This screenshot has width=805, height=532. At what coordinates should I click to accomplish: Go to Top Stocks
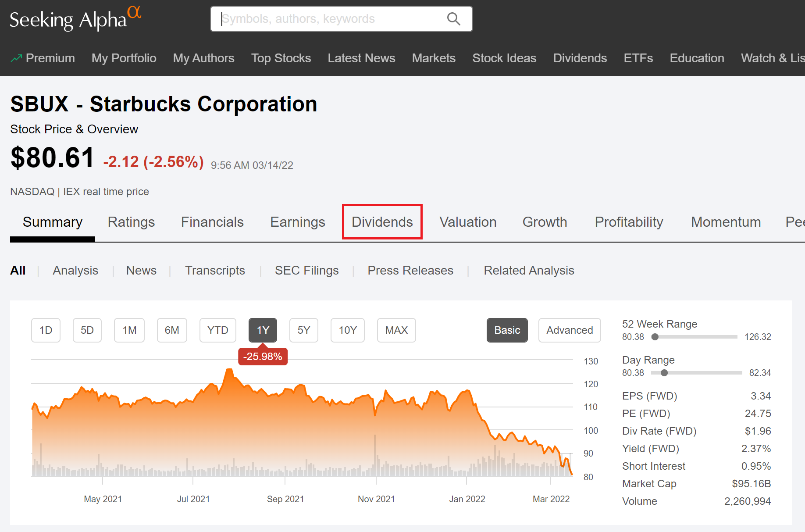tap(281, 58)
